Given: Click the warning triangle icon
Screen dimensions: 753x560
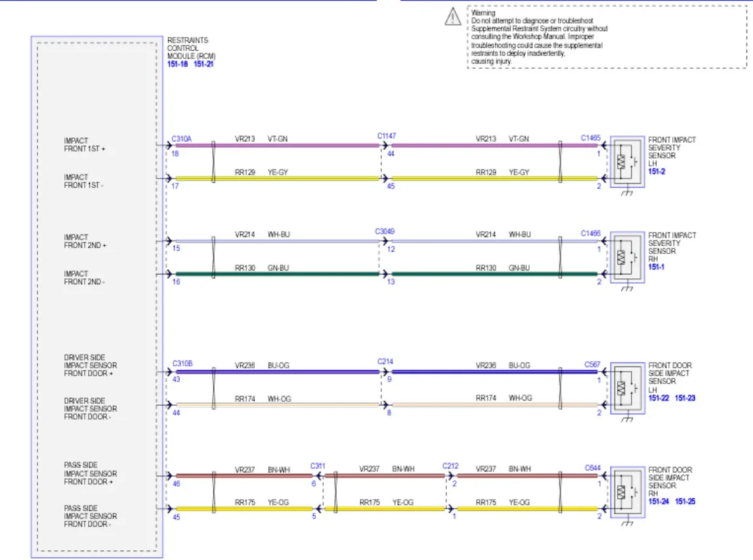Looking at the screenshot, I should click(x=452, y=16).
